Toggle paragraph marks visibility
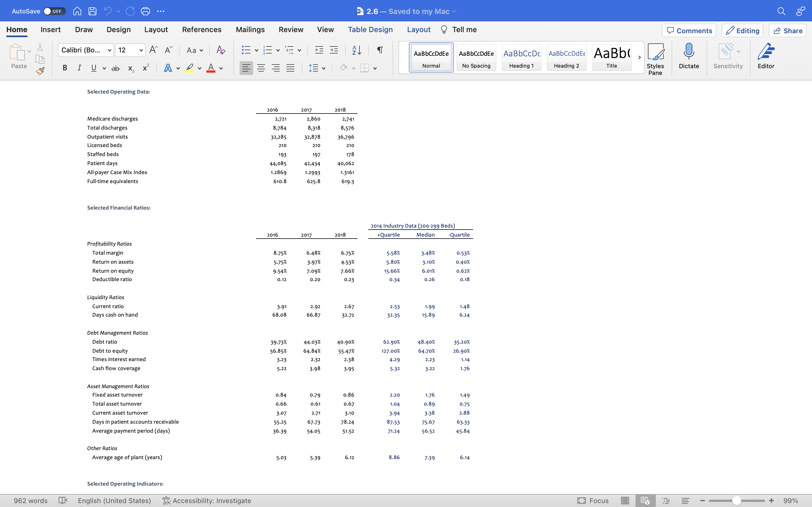 pyautogui.click(x=379, y=50)
